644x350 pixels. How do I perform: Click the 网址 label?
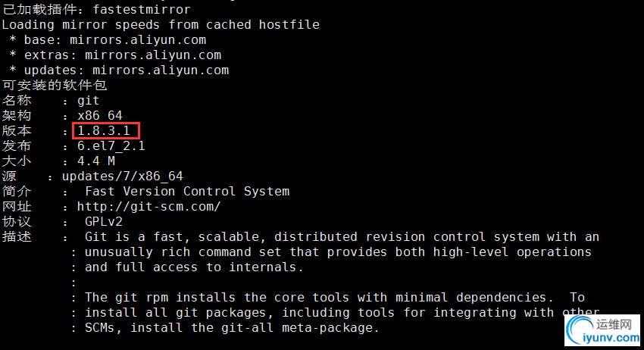[x=17, y=206]
